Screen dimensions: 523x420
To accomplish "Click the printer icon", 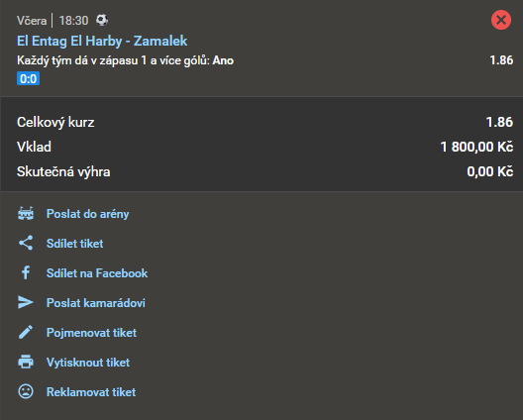I will 26,362.
